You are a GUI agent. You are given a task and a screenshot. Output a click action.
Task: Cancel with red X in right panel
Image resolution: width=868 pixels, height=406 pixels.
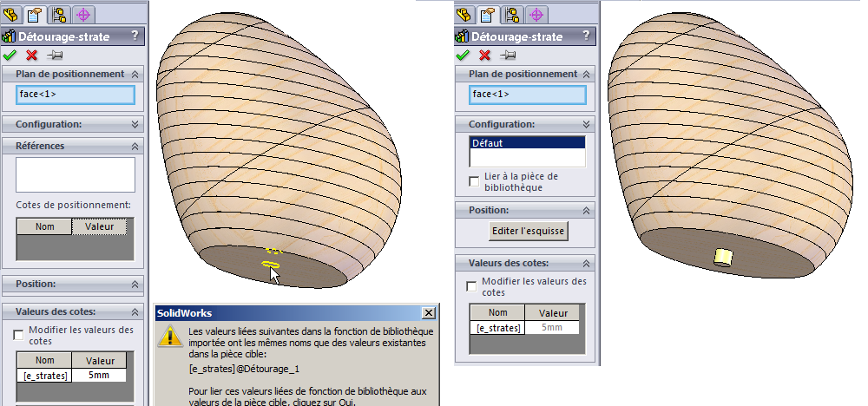click(484, 55)
